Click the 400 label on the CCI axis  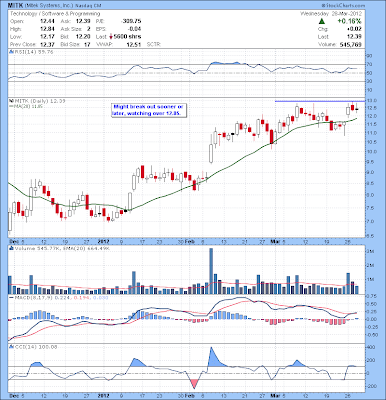click(372, 347)
